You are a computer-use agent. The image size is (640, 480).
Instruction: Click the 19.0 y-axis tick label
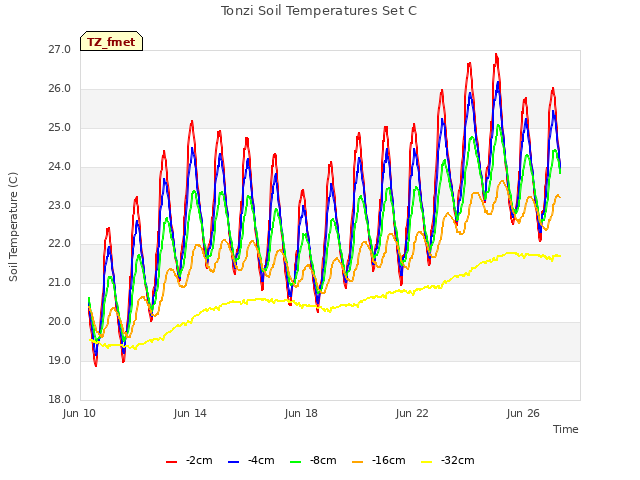[x=60, y=360]
